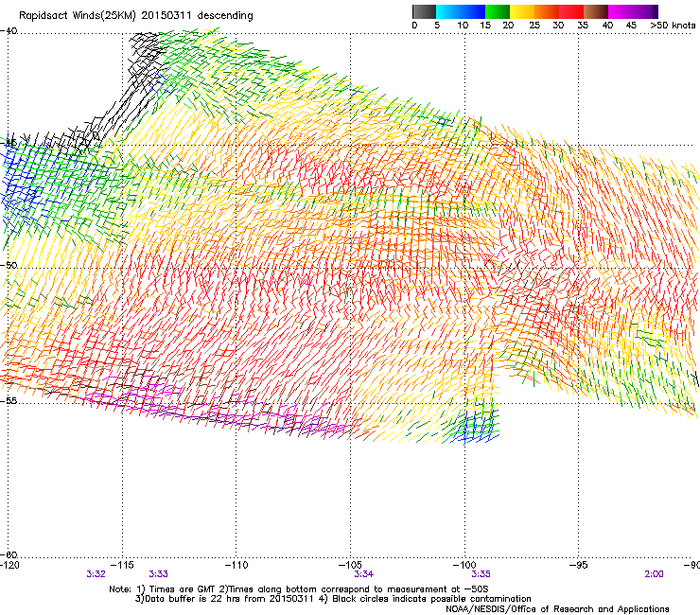Click the '-95' longitude axis label
The width and height of the screenshot is (700, 615).
[579, 566]
